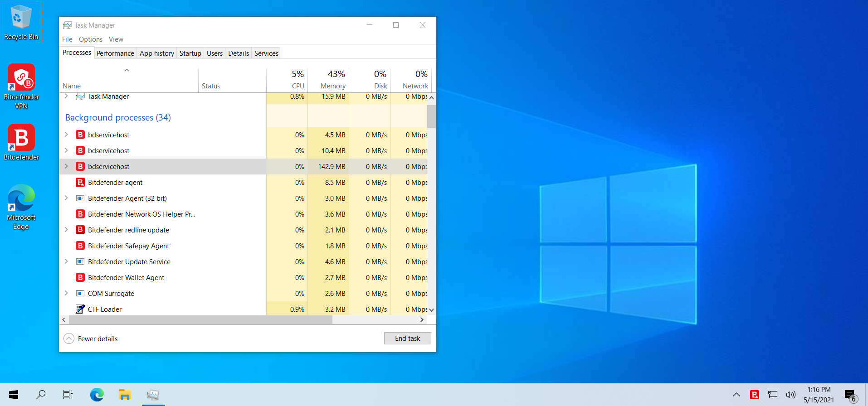Click the Bitdefender Safepay Agent icon
Viewport: 868px width, 406px height.
pos(80,246)
